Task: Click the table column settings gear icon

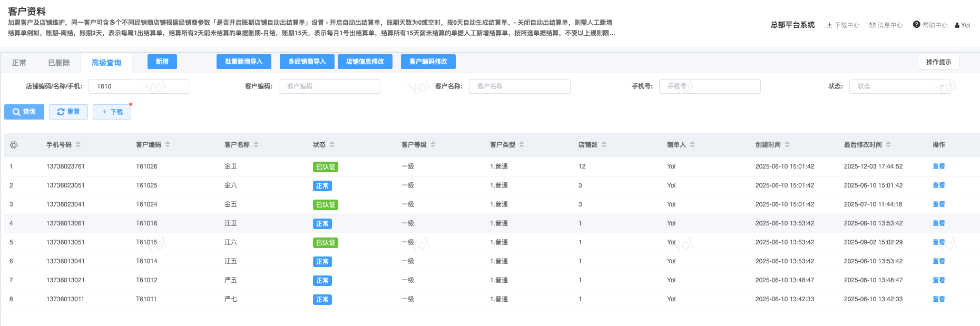Action: (x=14, y=145)
